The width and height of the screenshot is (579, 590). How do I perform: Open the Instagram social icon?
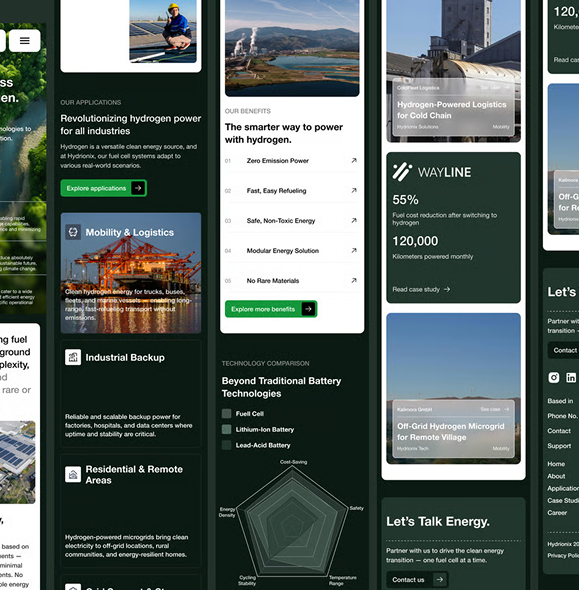[x=554, y=377]
